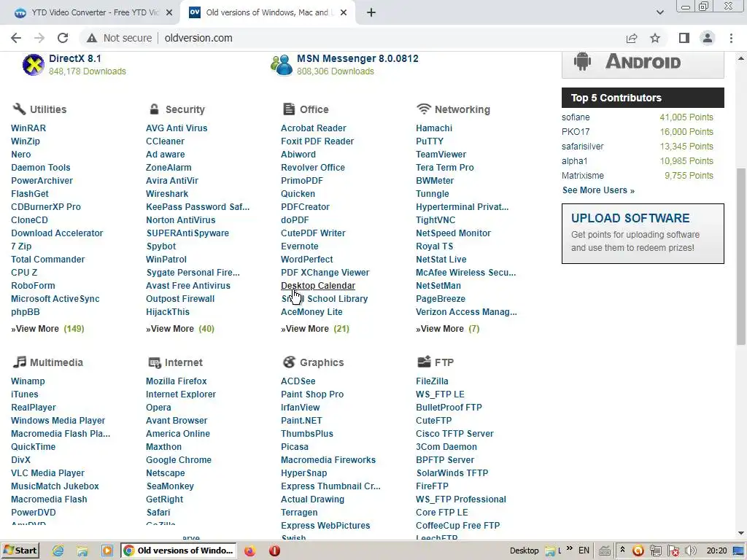Open the TeamViewer link
The image size is (747, 560).
coord(441,155)
